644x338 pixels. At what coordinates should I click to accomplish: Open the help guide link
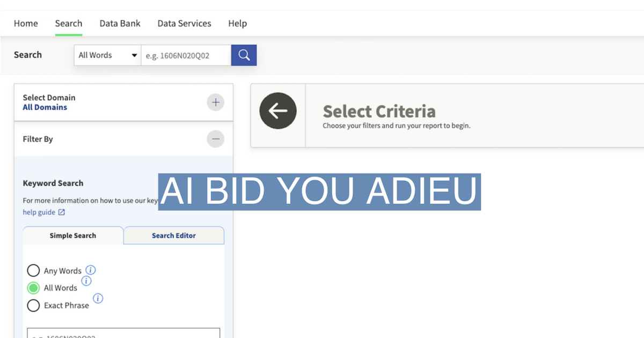[x=39, y=212]
